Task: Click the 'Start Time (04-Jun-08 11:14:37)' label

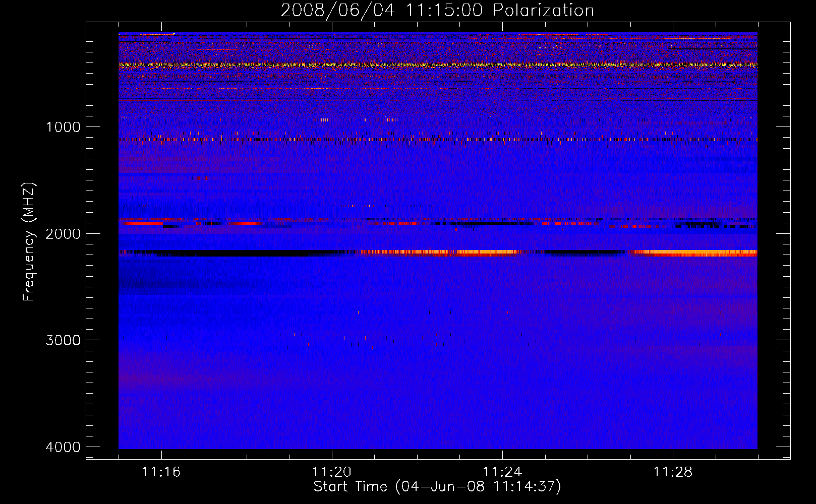Action: (x=437, y=487)
